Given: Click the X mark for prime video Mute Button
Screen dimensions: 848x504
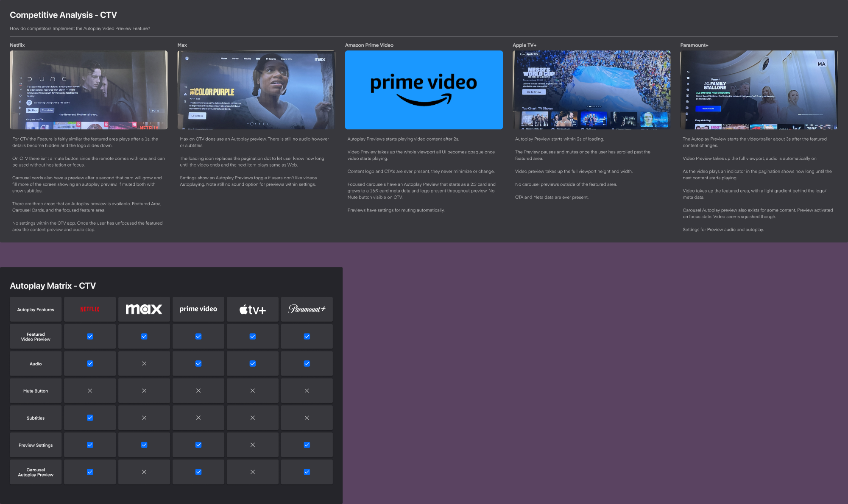Looking at the screenshot, I should 198,391.
